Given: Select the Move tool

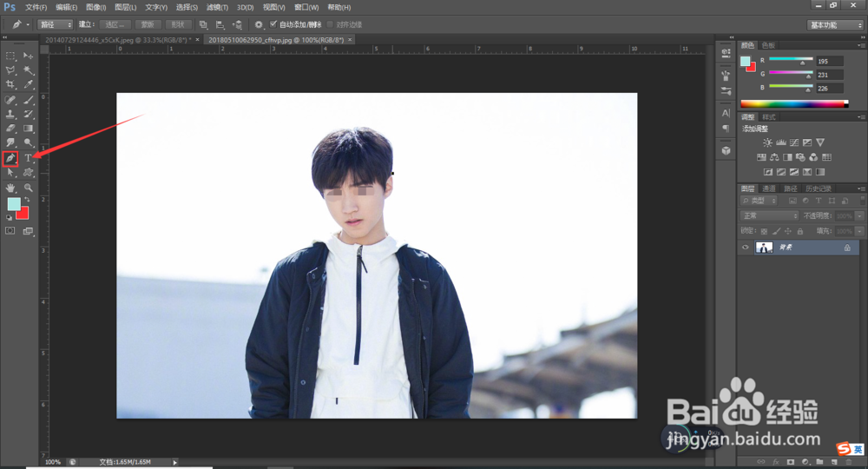Looking at the screenshot, I should coord(29,56).
